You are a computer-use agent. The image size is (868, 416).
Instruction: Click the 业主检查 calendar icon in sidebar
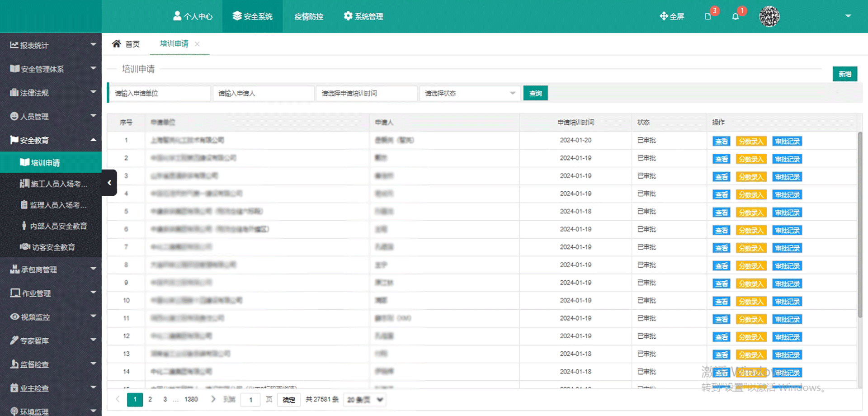coord(14,388)
